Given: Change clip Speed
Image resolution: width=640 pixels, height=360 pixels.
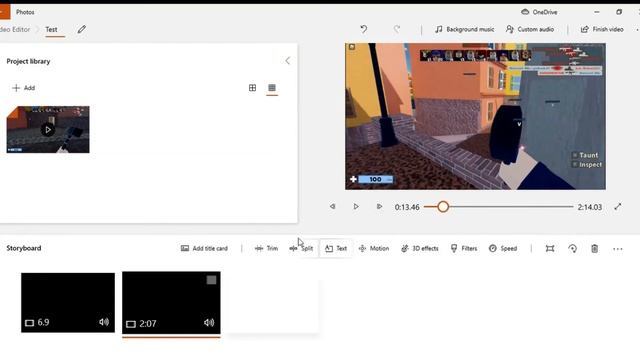Looking at the screenshot, I should click(x=503, y=248).
